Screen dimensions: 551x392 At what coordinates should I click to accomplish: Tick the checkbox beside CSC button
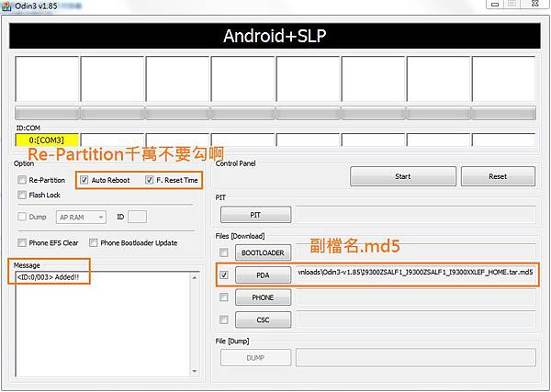coord(223,320)
